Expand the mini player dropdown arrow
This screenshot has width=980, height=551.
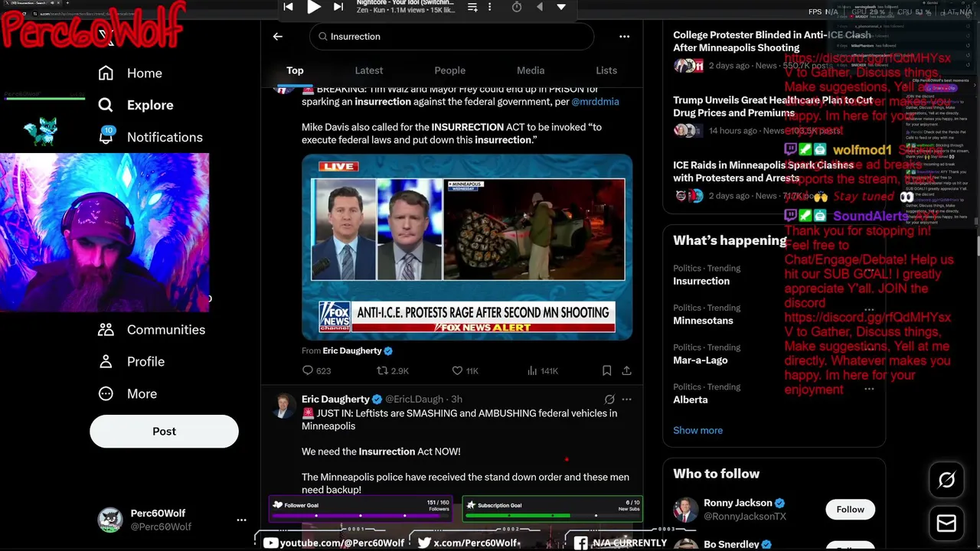point(561,7)
